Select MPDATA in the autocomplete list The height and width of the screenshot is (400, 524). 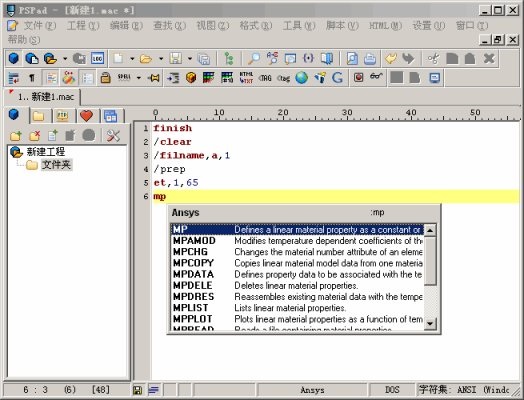pyautogui.click(x=297, y=274)
